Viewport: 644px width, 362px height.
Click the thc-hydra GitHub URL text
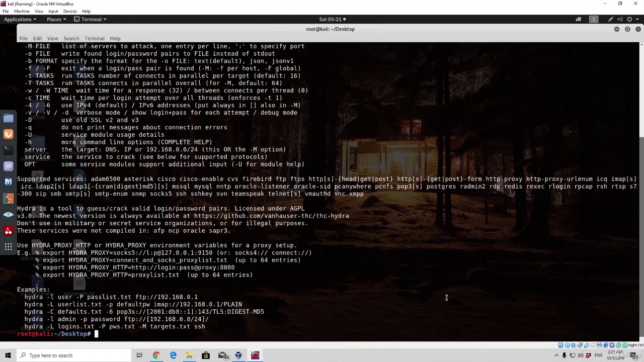(x=271, y=216)
